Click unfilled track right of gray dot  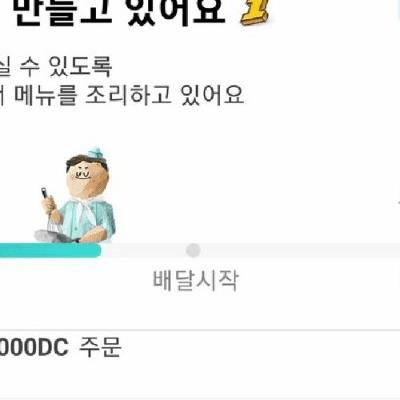tap(300, 250)
